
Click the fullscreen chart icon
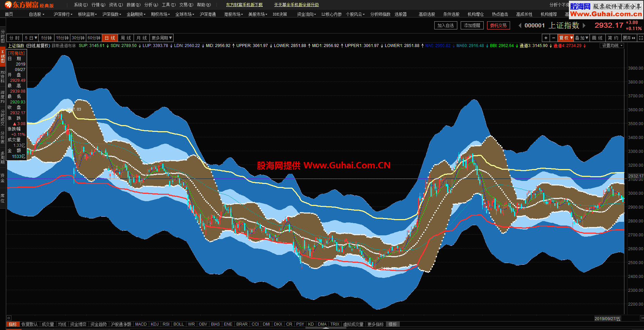click(640, 38)
